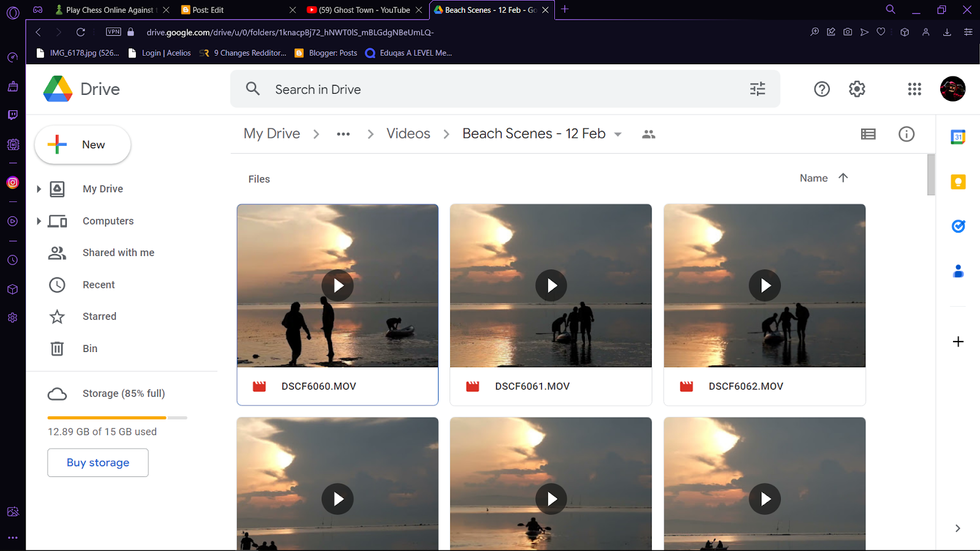Open Storage (85% full) link
The width and height of the screenshot is (980, 551).
point(124,394)
